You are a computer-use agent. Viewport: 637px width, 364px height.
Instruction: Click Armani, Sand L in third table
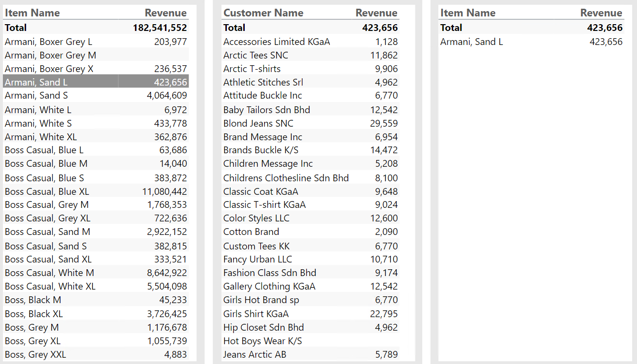(x=472, y=42)
